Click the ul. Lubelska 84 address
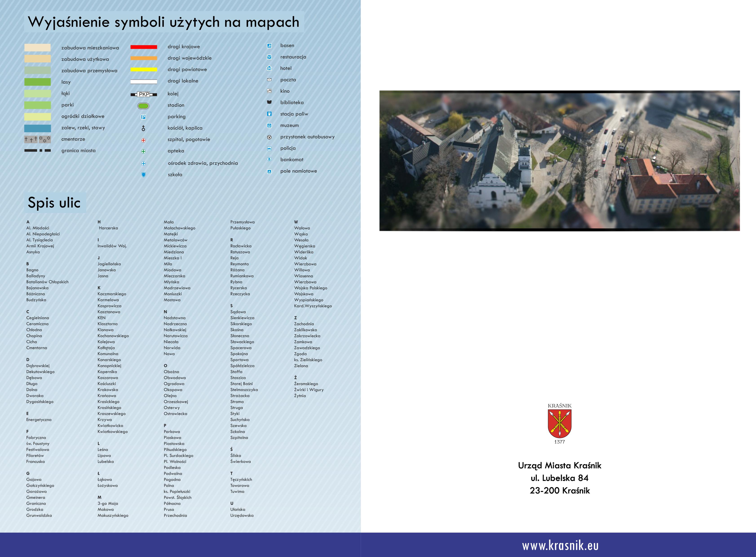Viewport: 756px width, 557px height. point(559,478)
